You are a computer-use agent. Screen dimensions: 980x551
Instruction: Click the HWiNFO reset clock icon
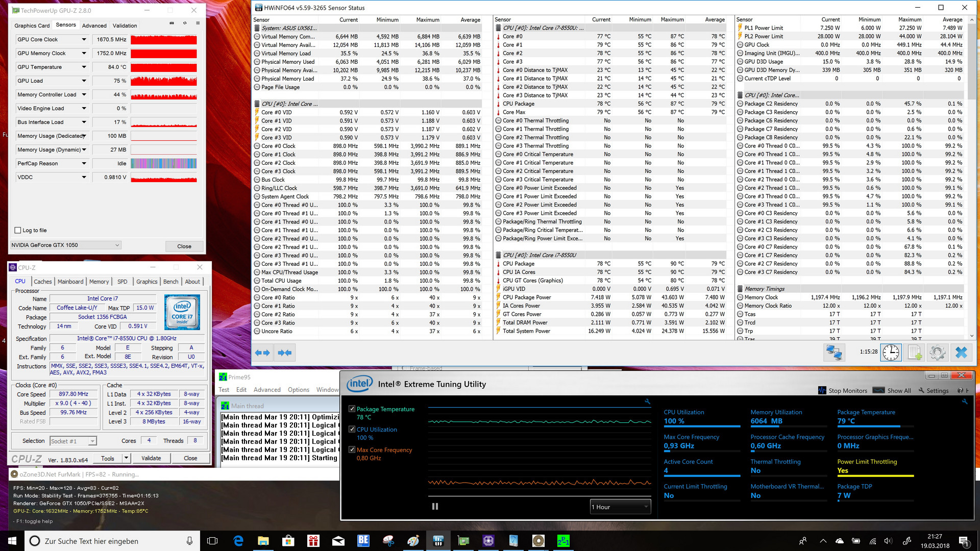[x=891, y=353]
